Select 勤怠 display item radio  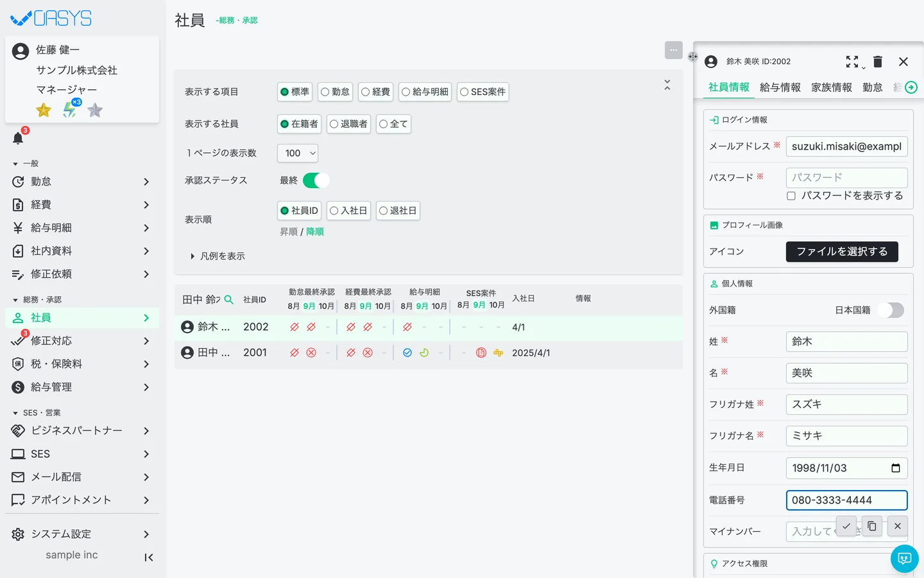pos(336,92)
